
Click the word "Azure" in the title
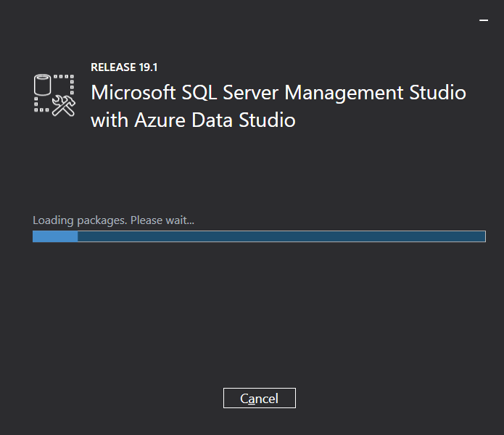point(157,120)
